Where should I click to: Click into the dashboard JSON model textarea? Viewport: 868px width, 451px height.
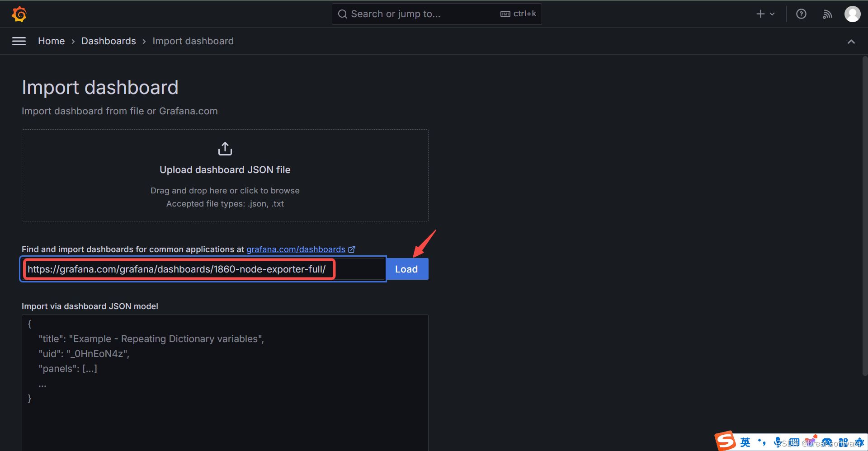coord(225,382)
